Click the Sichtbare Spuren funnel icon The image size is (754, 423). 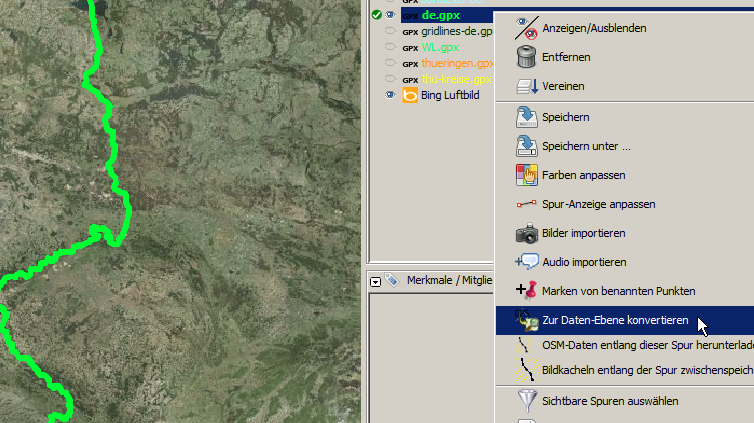(x=527, y=401)
